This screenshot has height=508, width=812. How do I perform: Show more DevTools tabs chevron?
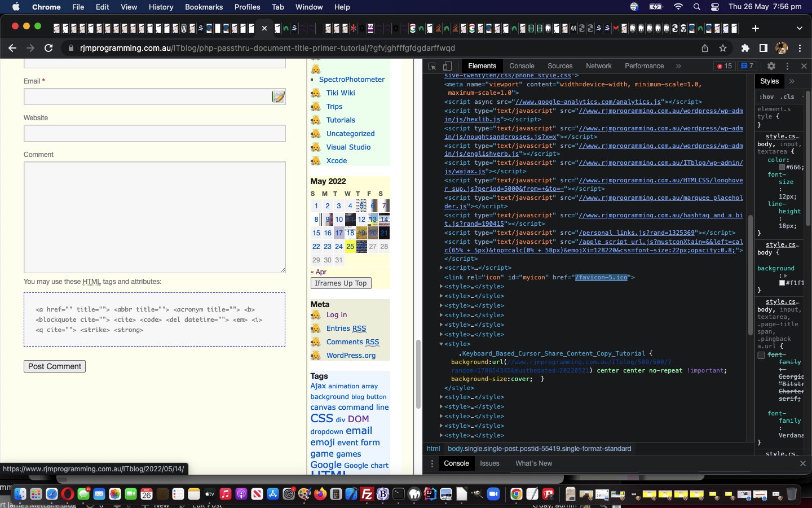pos(678,66)
